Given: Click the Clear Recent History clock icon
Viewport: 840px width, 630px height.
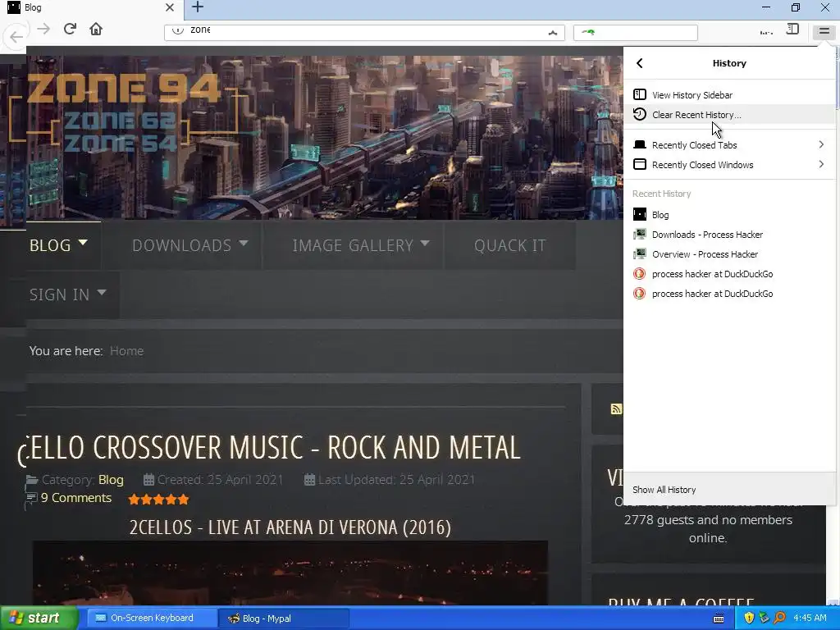Looking at the screenshot, I should pos(640,114).
